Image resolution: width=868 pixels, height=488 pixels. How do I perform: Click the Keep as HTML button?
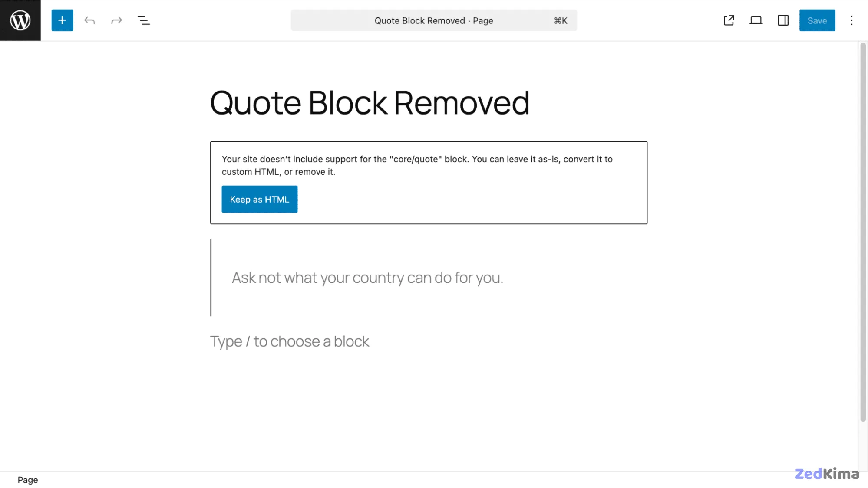259,199
